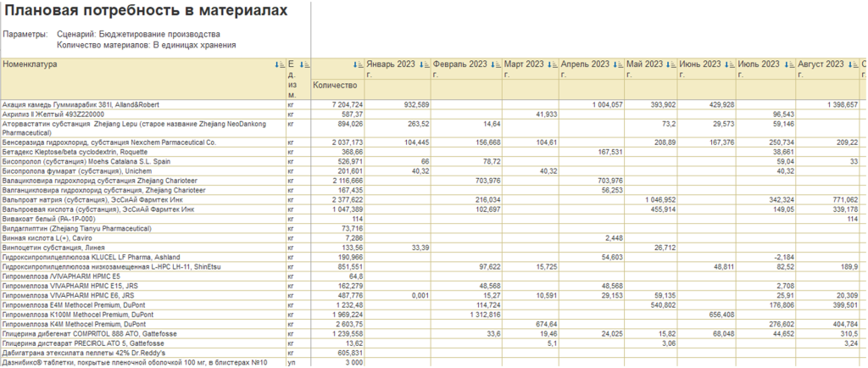Image resolution: width=868 pixels, height=368 pixels.
Task: Click the sort icon next to Февраль 2023
Action: click(x=496, y=64)
